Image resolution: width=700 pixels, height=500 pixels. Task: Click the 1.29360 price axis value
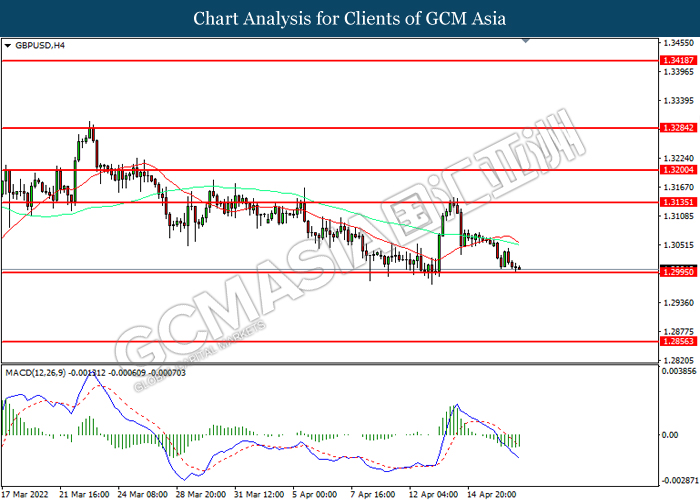click(x=679, y=303)
